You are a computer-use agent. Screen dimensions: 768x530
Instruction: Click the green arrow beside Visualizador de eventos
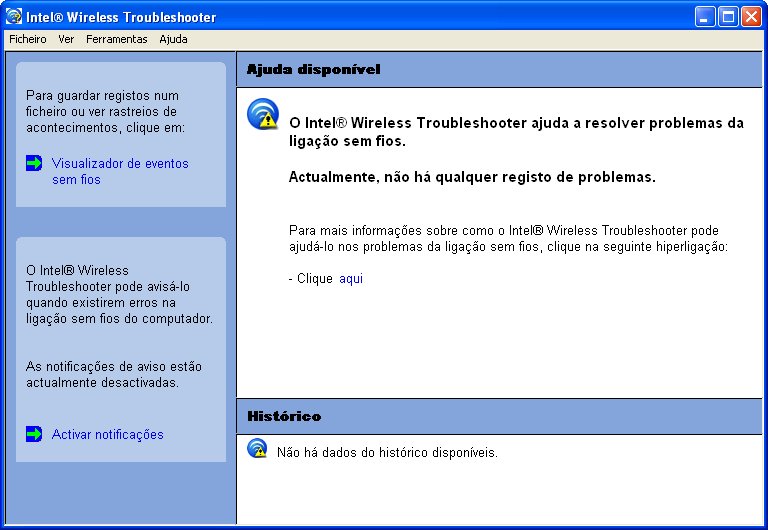tap(34, 163)
